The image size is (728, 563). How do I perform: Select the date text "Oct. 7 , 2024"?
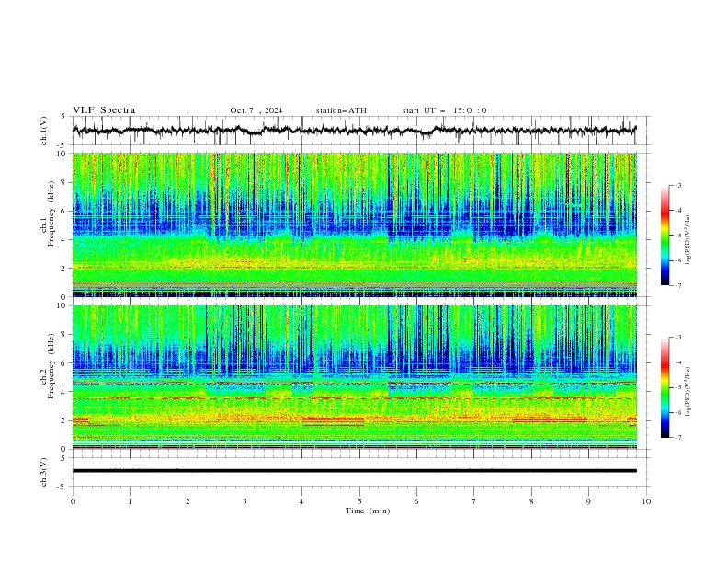coord(256,110)
